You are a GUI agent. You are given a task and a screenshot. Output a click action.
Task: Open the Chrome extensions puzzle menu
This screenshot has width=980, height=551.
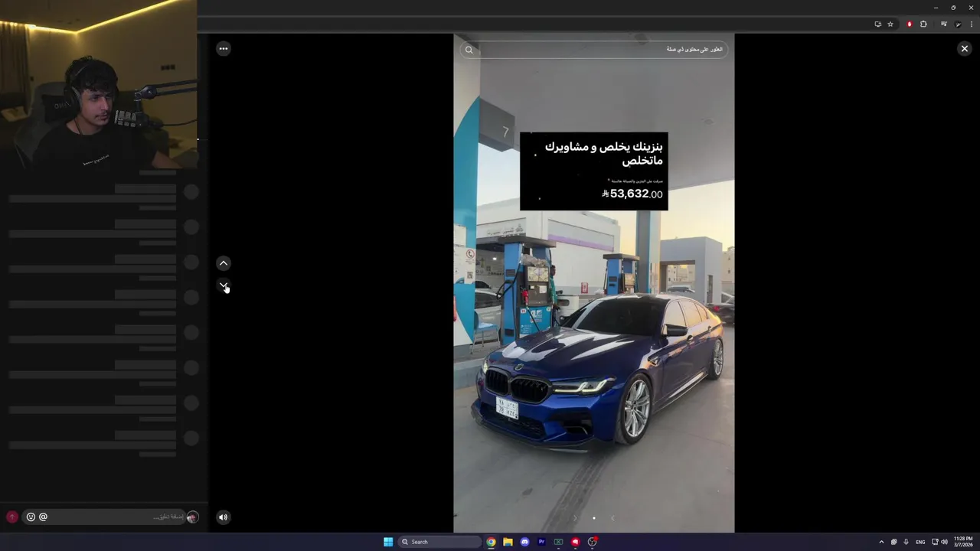click(x=923, y=24)
